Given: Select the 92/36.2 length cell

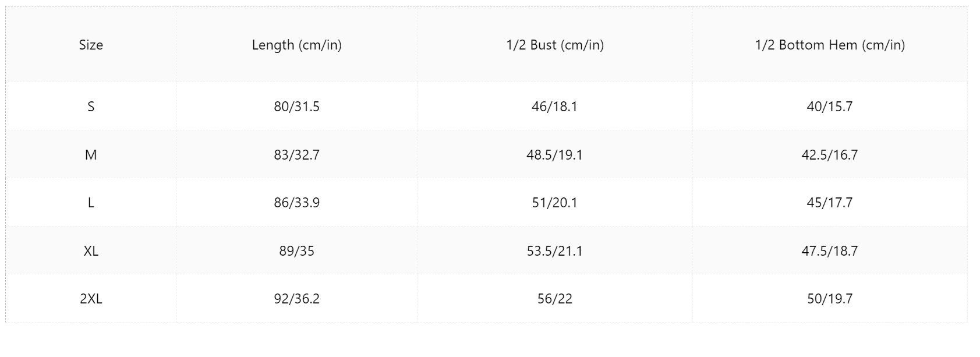Looking at the screenshot, I should tap(297, 299).
